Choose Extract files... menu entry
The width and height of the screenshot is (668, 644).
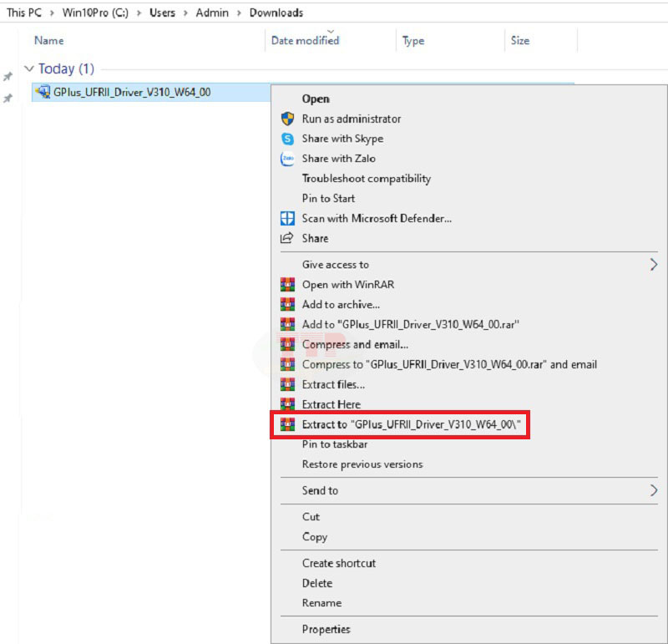coord(333,384)
